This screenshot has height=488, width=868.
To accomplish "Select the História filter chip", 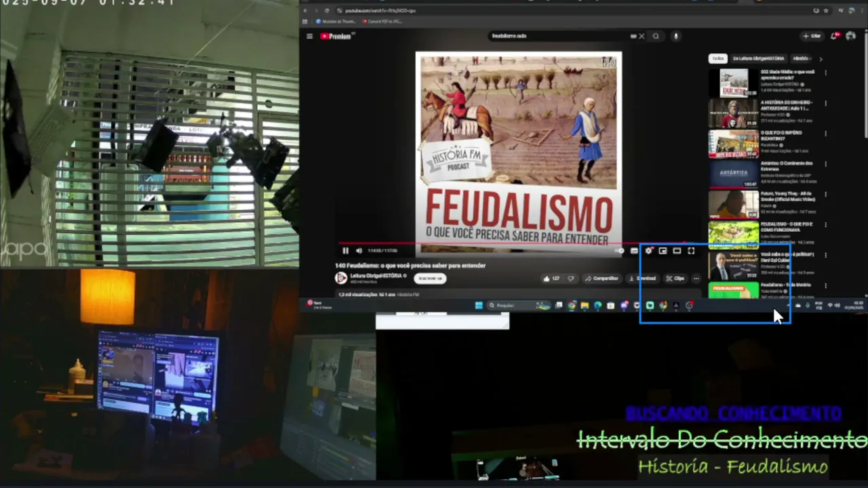I will [801, 58].
